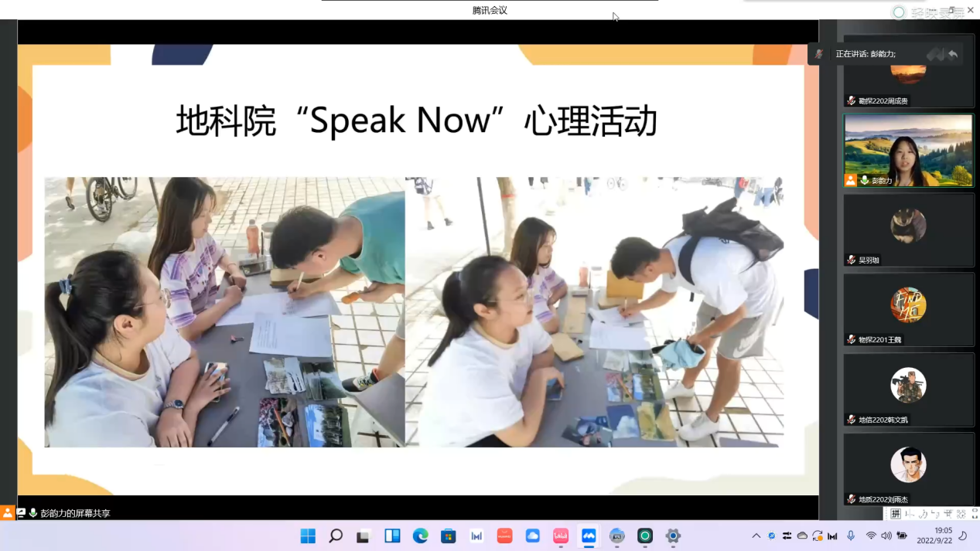
Task: Open the volume speaker tray control
Action: [886, 536]
